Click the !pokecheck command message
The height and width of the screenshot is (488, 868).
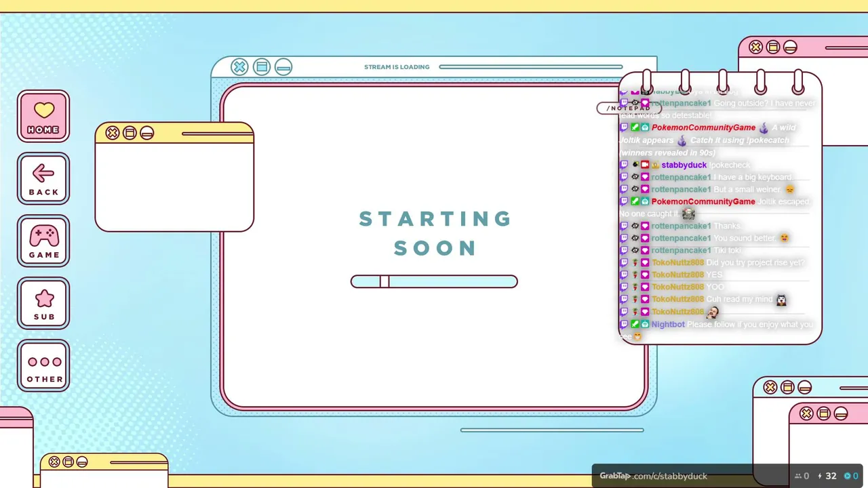point(730,165)
